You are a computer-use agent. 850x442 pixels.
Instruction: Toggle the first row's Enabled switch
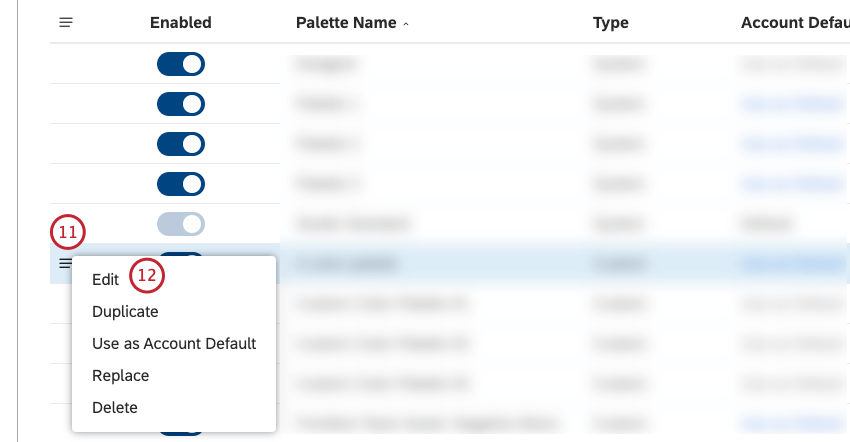coord(181,64)
